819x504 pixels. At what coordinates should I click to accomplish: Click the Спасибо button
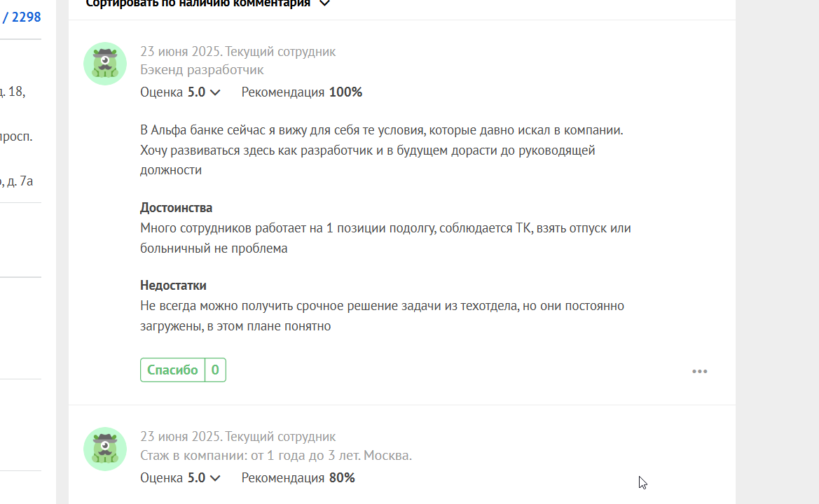(172, 370)
